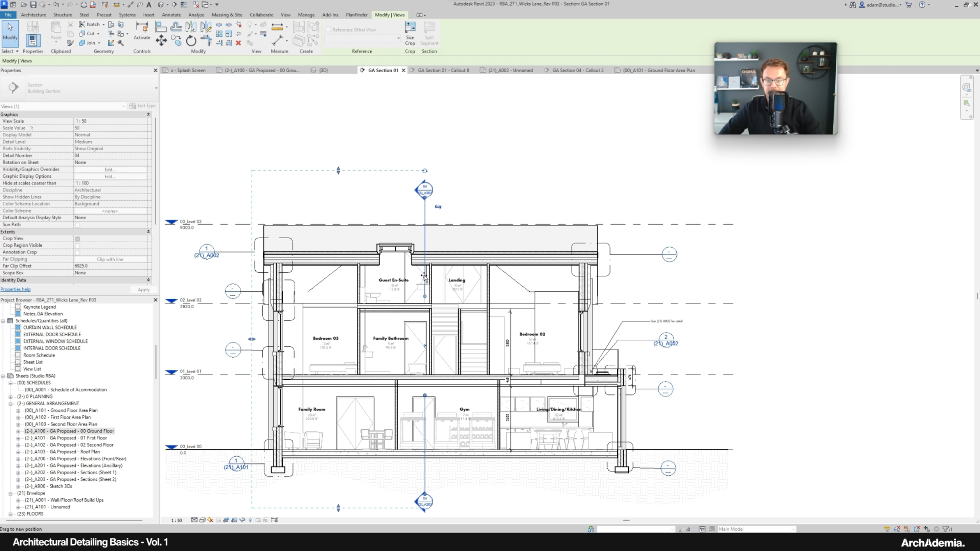The image size is (980, 551).
Task: Click the red Delete X icon
Action: (238, 43)
